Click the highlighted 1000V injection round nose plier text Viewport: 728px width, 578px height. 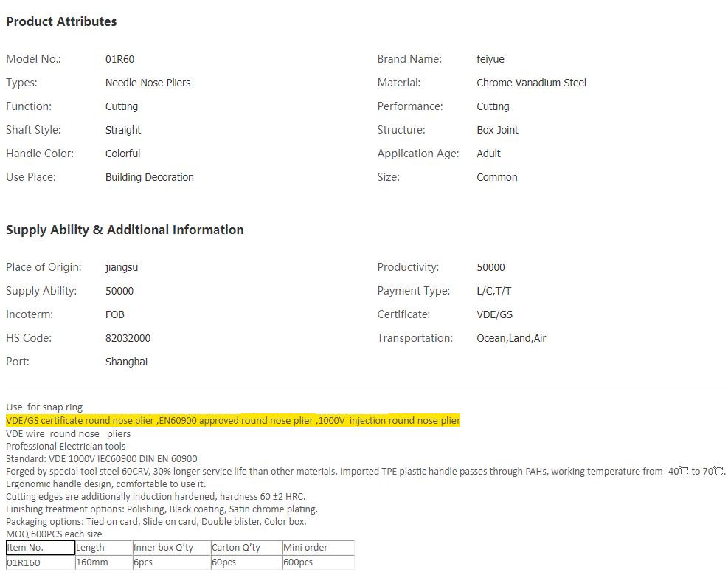(x=389, y=421)
